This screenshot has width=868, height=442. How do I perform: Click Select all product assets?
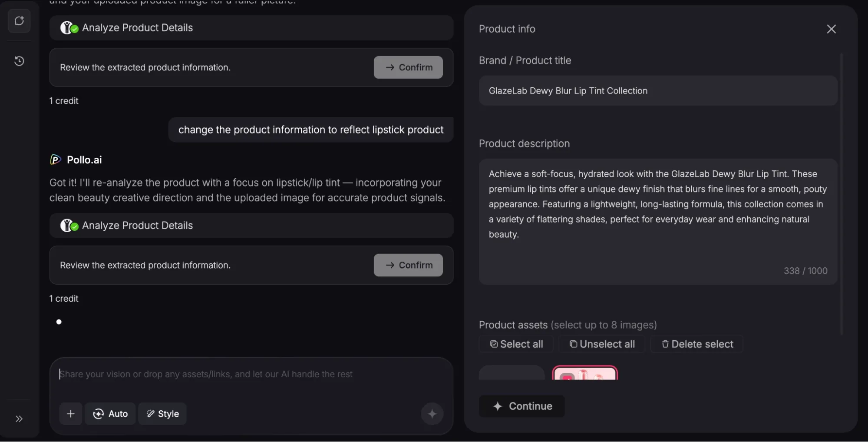516,344
